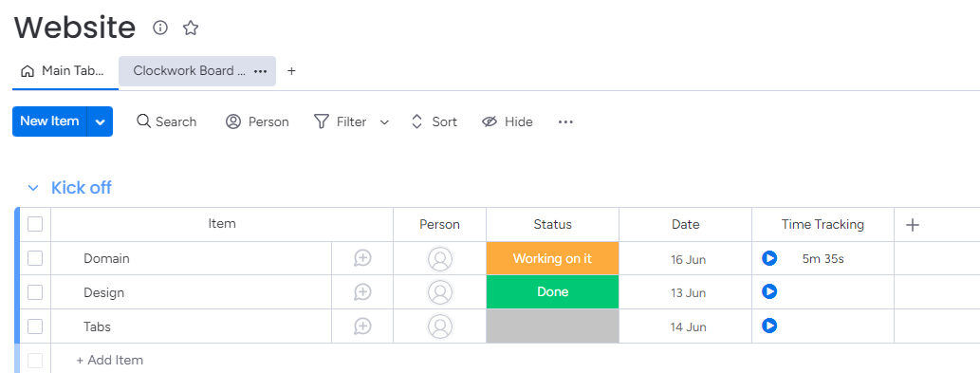Collapse the Kick off group
Viewport: 980px width, 373px height.
click(x=33, y=188)
